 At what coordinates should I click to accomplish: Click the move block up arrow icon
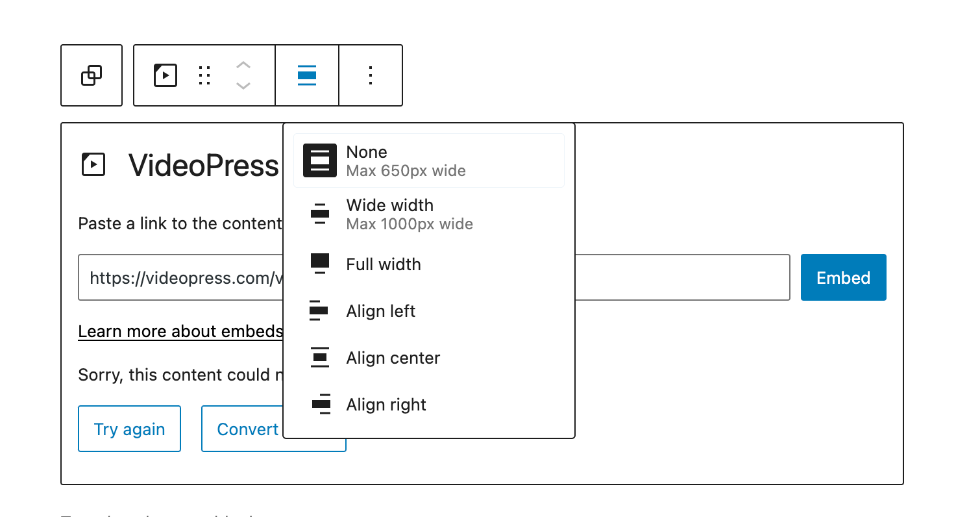coord(243,65)
